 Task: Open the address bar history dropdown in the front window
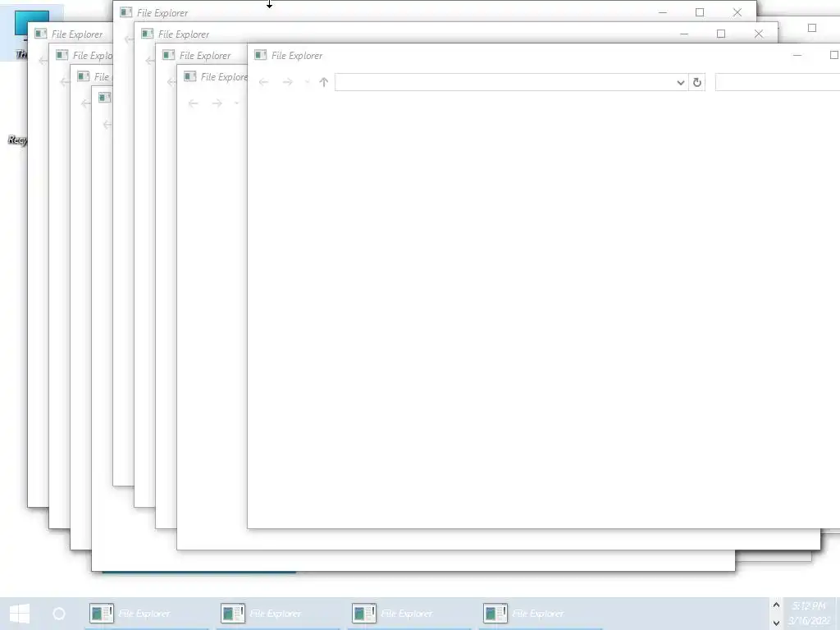[680, 83]
